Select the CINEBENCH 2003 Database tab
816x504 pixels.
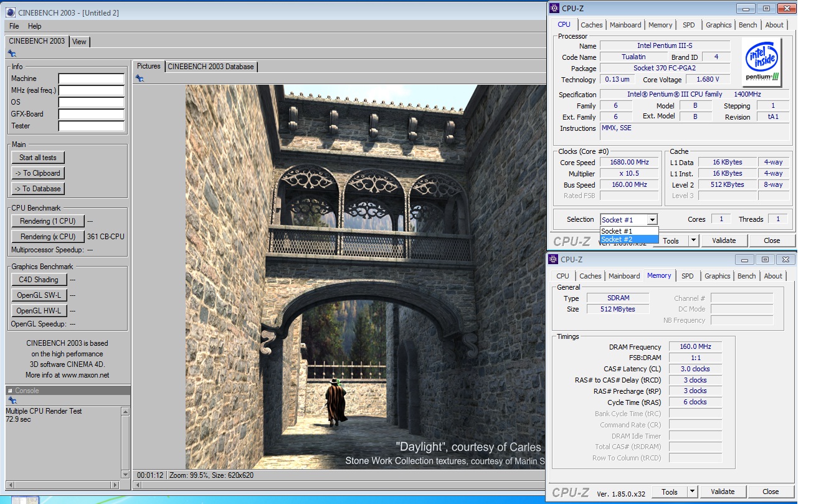coord(211,67)
